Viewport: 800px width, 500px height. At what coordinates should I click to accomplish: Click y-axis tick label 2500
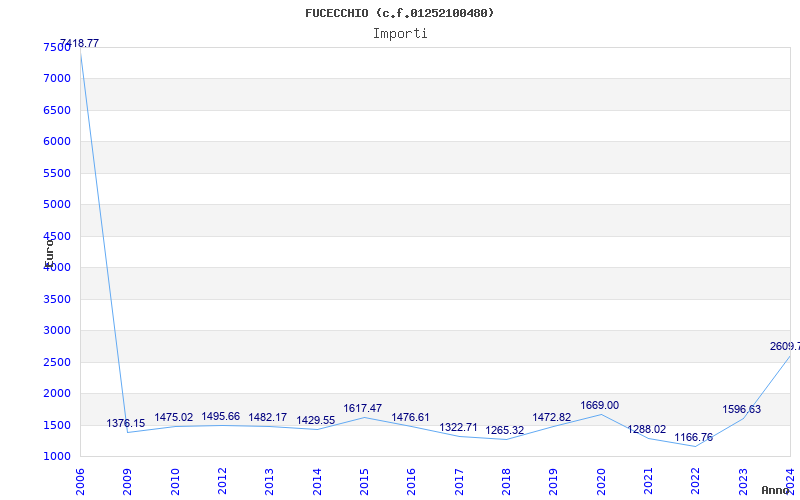pyautogui.click(x=57, y=362)
